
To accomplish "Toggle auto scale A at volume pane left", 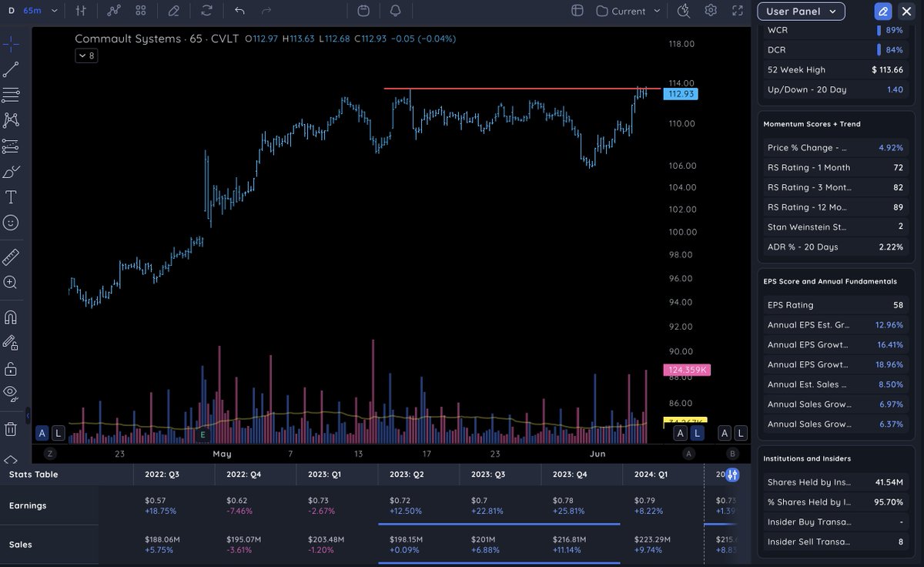I will [x=42, y=433].
